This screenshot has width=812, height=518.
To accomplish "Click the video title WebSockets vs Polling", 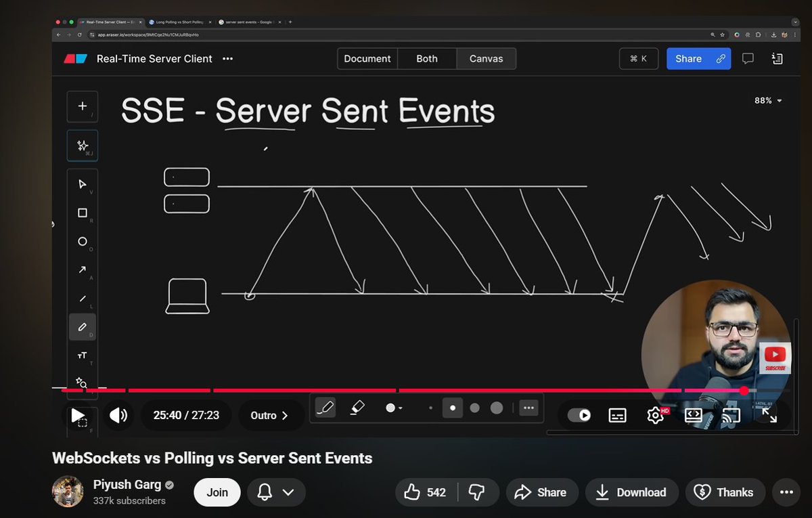I will coord(212,458).
